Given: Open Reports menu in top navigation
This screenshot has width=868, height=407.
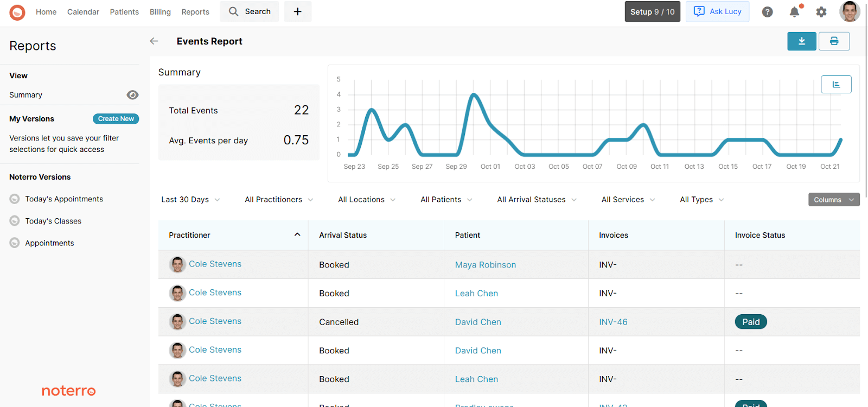Looking at the screenshot, I should click(x=195, y=12).
